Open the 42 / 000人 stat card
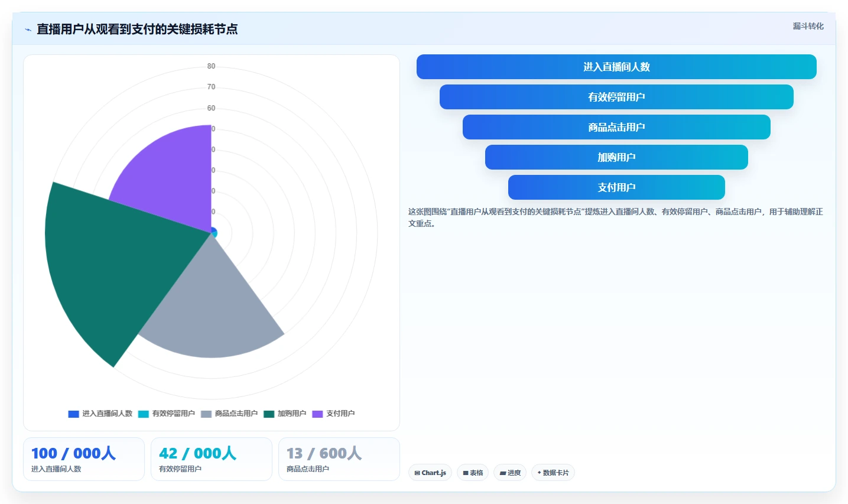The image size is (848, 504). (212, 459)
